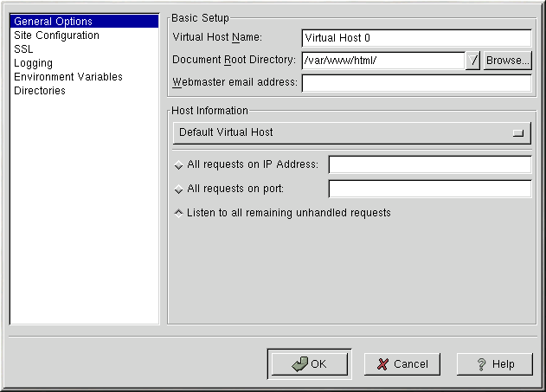Switch to Environment Variables section
This screenshot has width=546, height=392.
point(68,77)
